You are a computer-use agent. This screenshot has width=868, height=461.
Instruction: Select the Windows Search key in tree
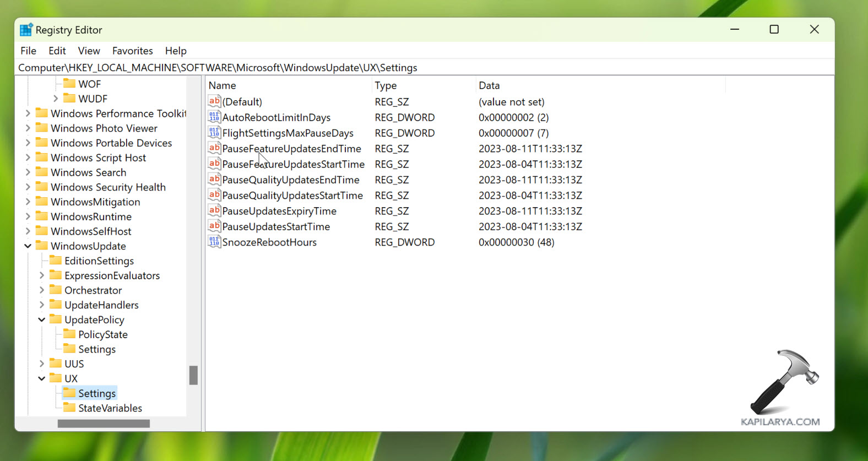click(x=88, y=172)
